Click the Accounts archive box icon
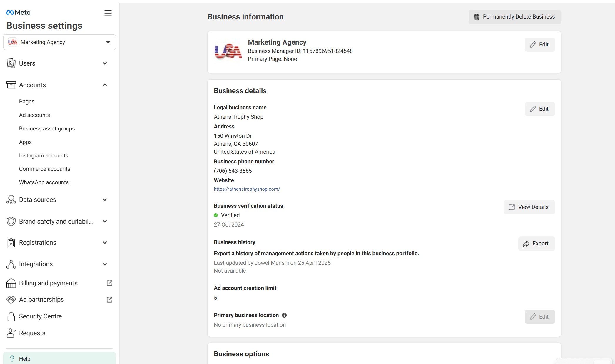Viewport: 615px width, 364px height. (11, 85)
